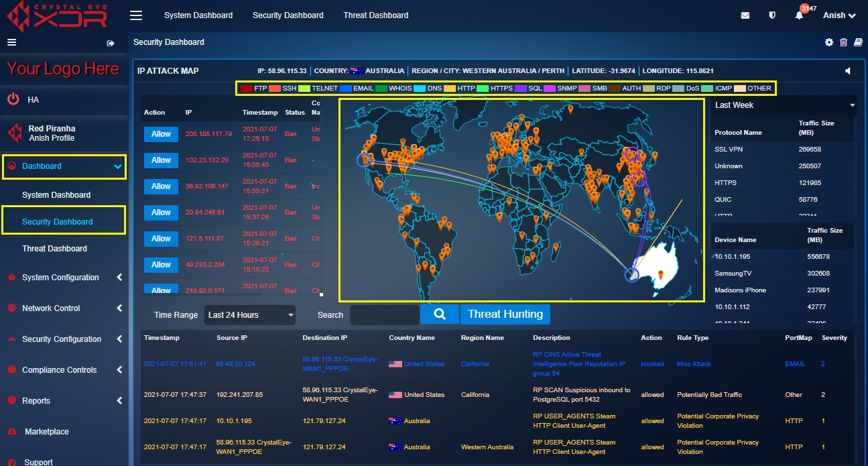Click the red FTP legend swatch

pyautogui.click(x=246, y=89)
